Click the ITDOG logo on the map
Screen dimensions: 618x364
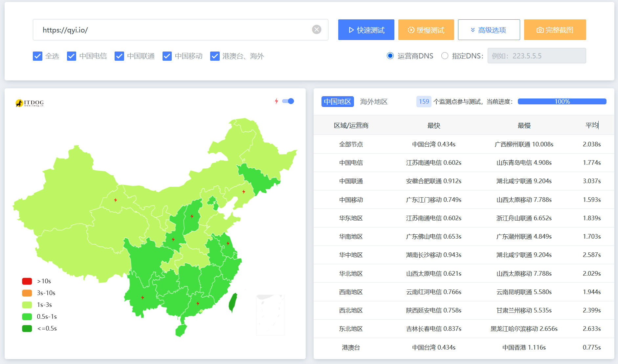point(30,103)
